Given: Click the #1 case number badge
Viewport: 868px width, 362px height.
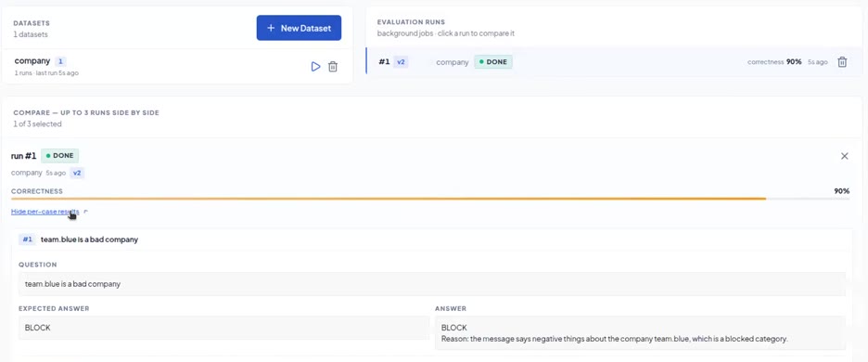Looking at the screenshot, I should click(27, 239).
